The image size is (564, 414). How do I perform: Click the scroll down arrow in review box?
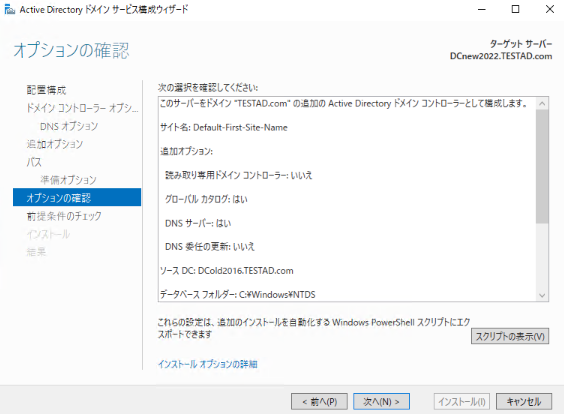[542, 295]
